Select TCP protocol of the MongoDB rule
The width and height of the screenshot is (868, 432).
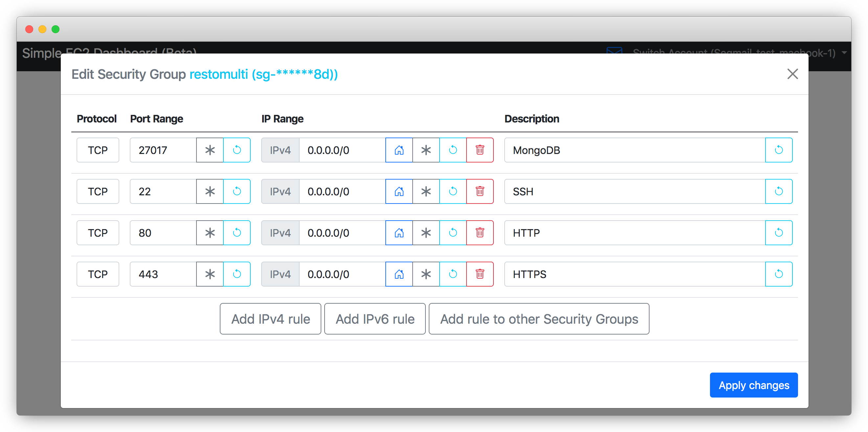tap(98, 150)
